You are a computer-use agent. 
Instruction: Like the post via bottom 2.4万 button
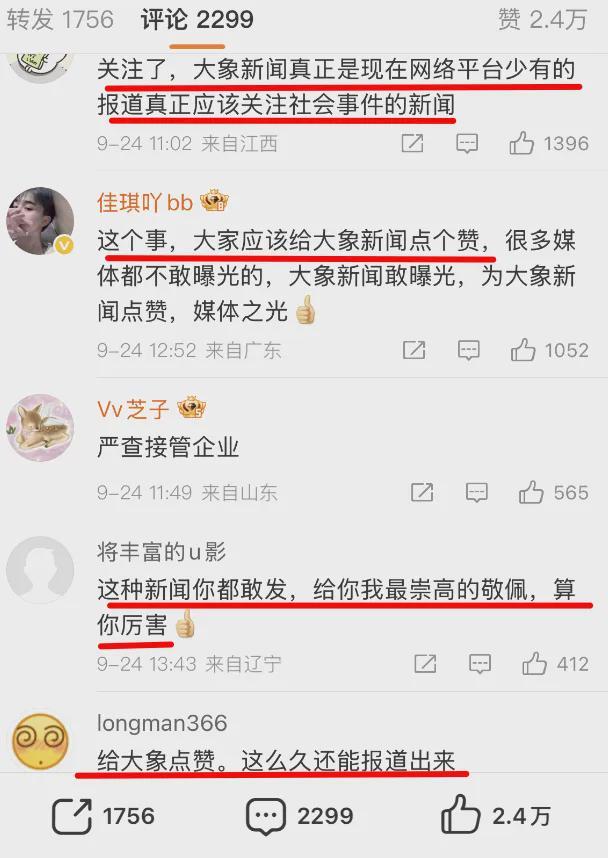pyautogui.click(x=495, y=816)
